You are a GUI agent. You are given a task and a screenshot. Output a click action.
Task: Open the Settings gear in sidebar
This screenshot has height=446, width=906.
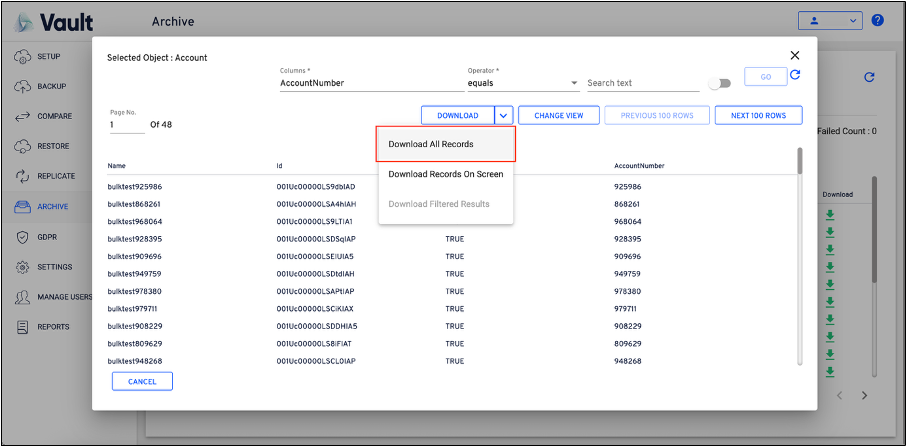[55, 267]
